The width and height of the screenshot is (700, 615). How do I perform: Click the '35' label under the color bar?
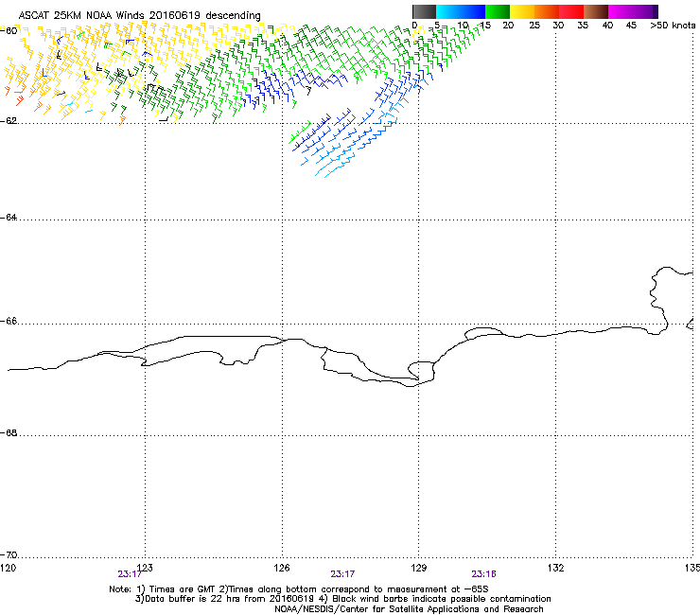click(x=583, y=26)
